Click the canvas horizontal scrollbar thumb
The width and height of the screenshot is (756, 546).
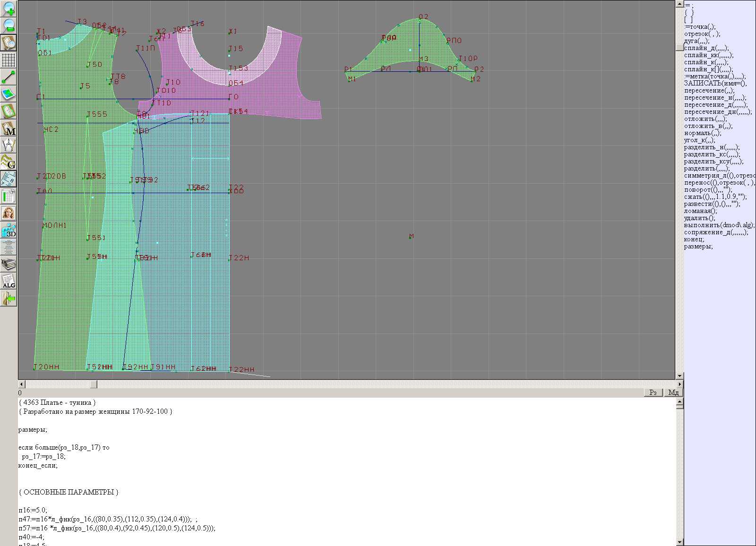94,384
